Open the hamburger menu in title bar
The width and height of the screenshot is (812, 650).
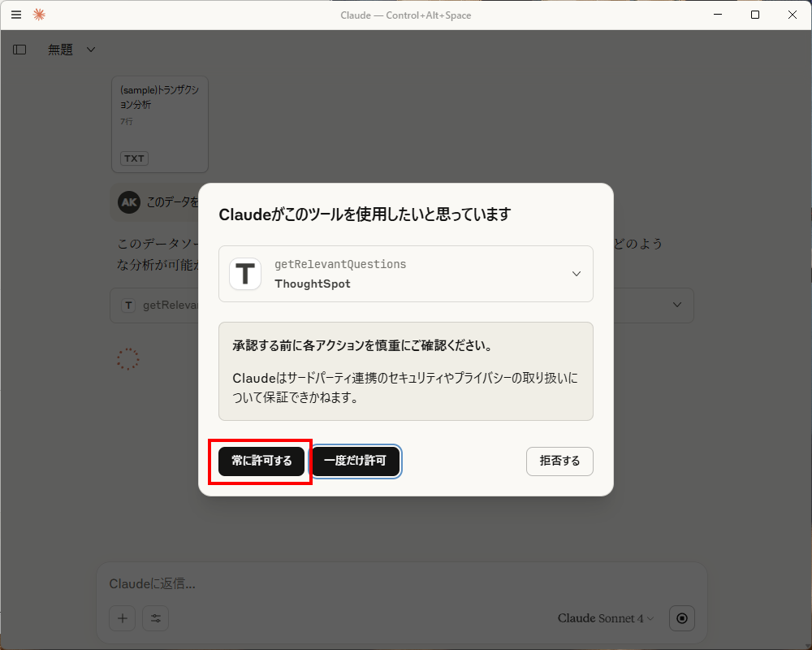click(16, 15)
